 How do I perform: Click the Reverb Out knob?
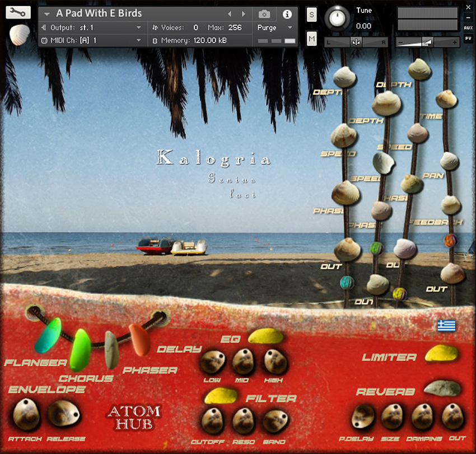(452, 416)
